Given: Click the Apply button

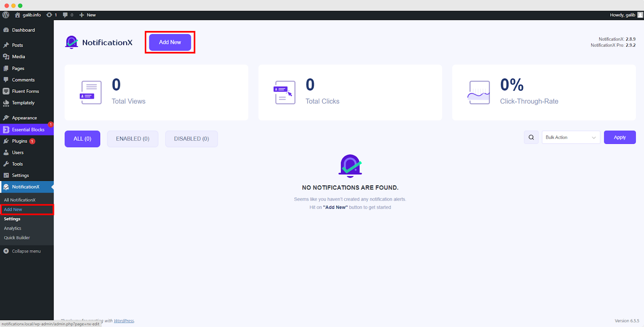Looking at the screenshot, I should [620, 137].
